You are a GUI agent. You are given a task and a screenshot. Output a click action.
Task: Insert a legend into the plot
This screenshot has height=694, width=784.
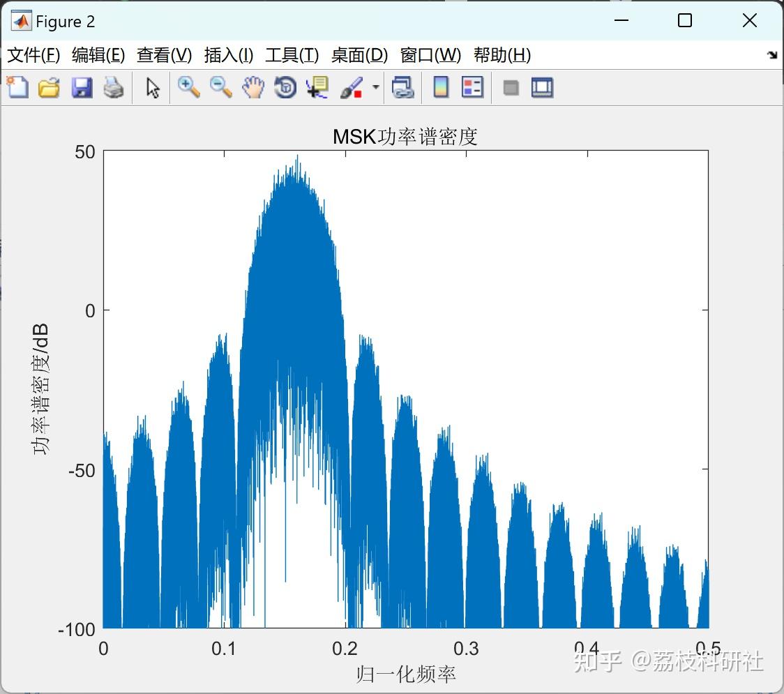[472, 88]
